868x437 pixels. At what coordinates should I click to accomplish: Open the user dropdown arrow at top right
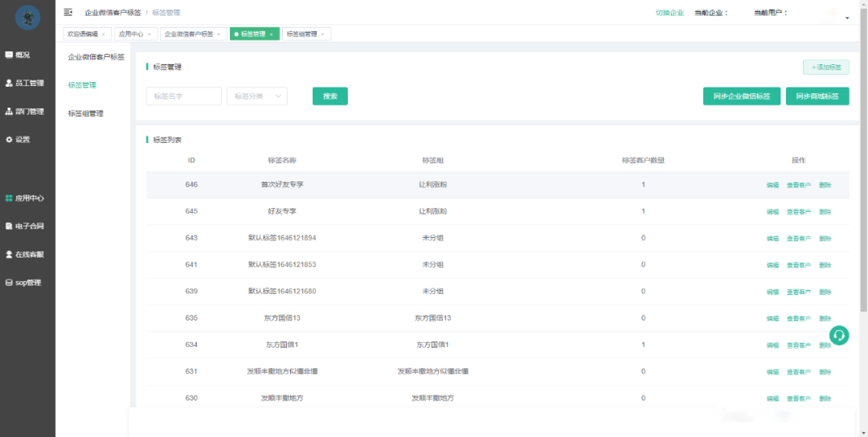pos(847,18)
